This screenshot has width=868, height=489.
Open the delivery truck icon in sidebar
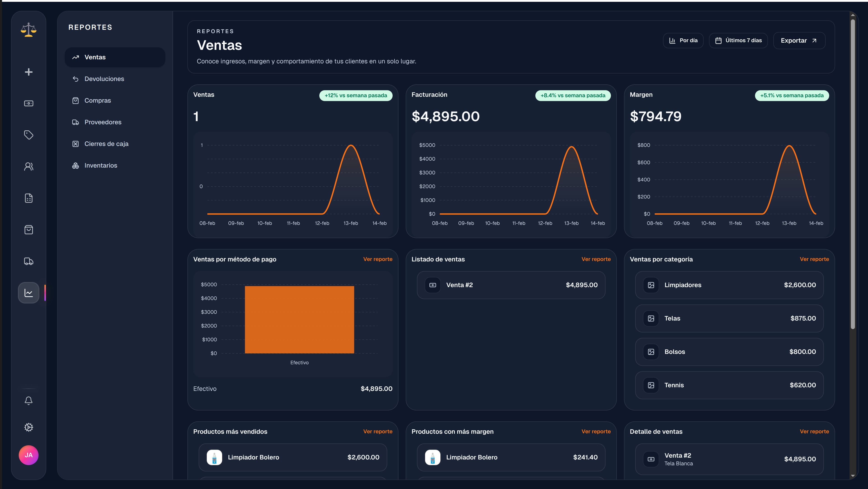[29, 261]
